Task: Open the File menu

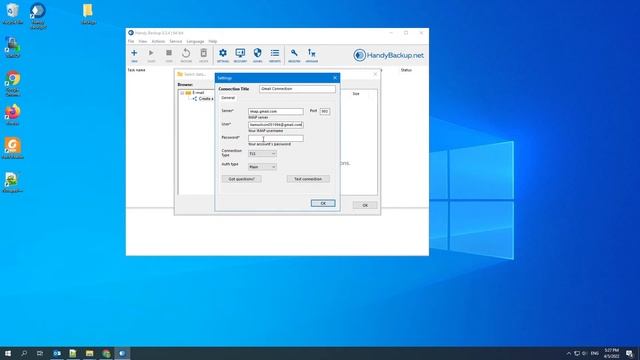Action: (x=131, y=41)
